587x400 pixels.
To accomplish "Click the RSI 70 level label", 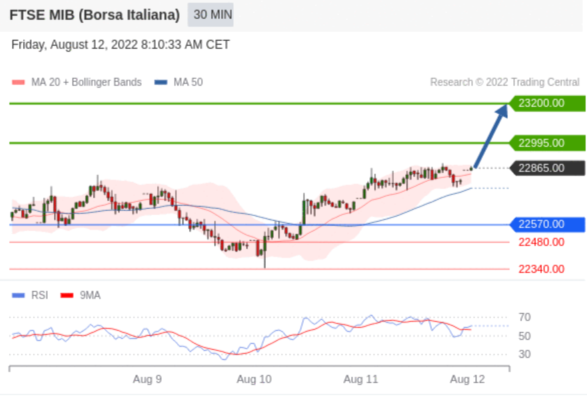I will point(524,318).
